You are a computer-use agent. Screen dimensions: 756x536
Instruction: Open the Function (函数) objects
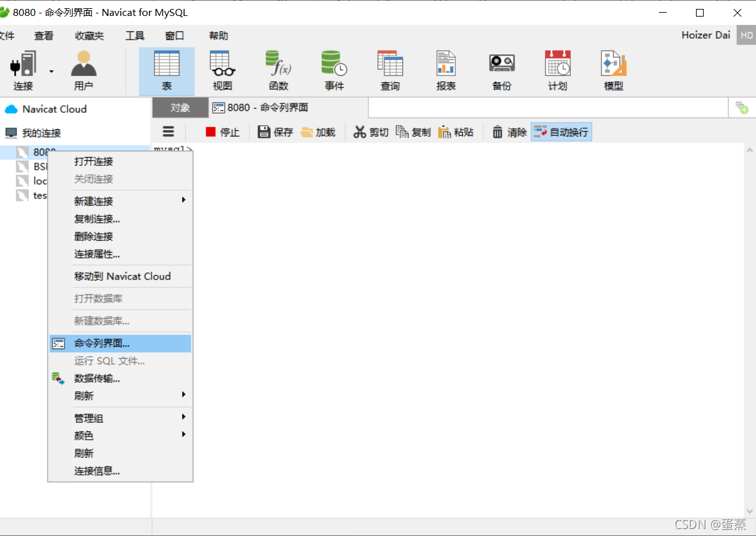[278, 70]
